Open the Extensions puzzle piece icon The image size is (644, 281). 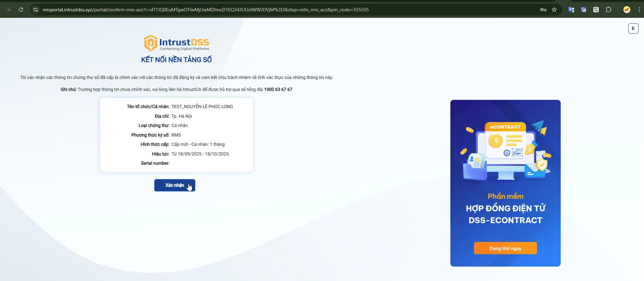[x=608, y=10]
